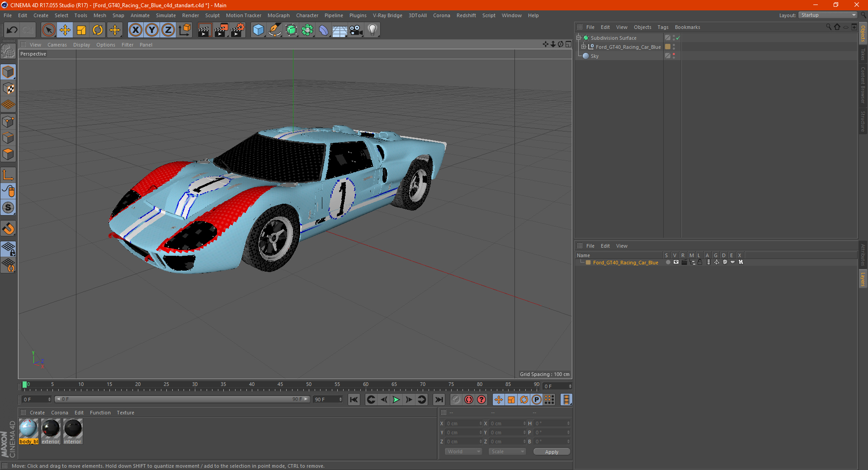The image size is (868, 470).
Task: Collapse the Subdivision Surface tree item
Action: (x=578, y=38)
